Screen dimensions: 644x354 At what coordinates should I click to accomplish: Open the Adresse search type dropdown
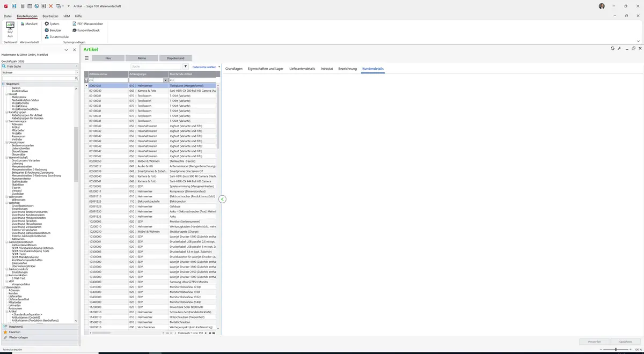click(x=77, y=72)
